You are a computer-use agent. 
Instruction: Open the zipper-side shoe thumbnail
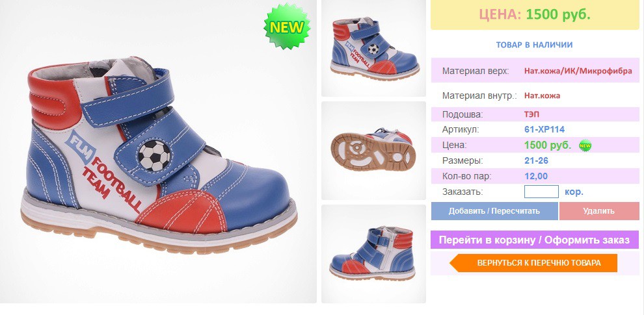coord(374,254)
